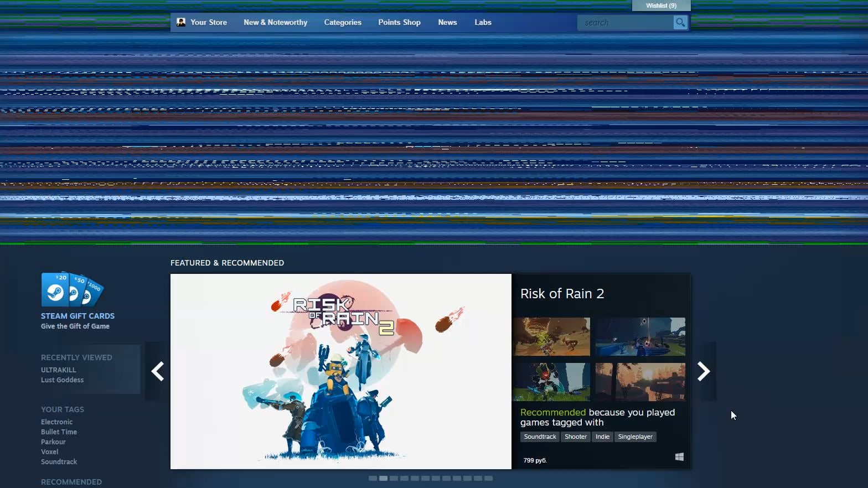Expand the New & Noteworthy menu
Image resolution: width=868 pixels, height=488 pixels.
(x=275, y=23)
